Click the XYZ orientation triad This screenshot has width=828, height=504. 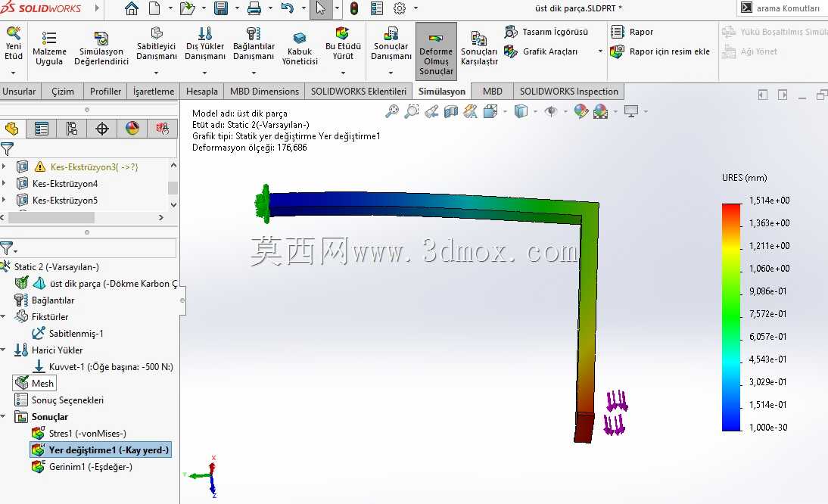tap(203, 476)
